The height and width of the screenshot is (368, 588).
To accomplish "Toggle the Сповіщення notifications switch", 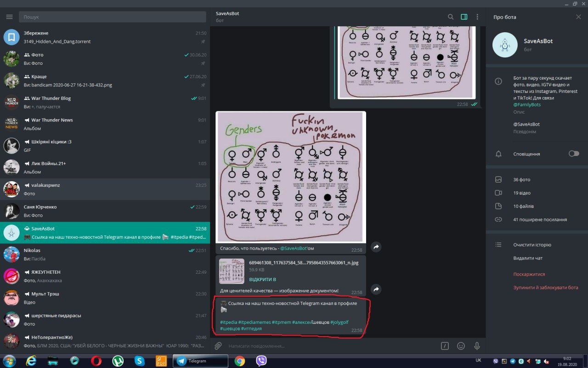I will (x=574, y=154).
